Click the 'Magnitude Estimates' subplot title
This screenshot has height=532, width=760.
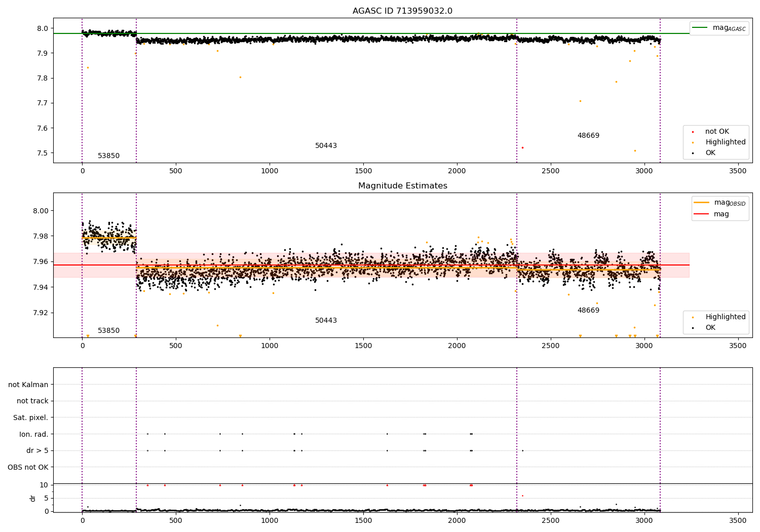point(402,186)
